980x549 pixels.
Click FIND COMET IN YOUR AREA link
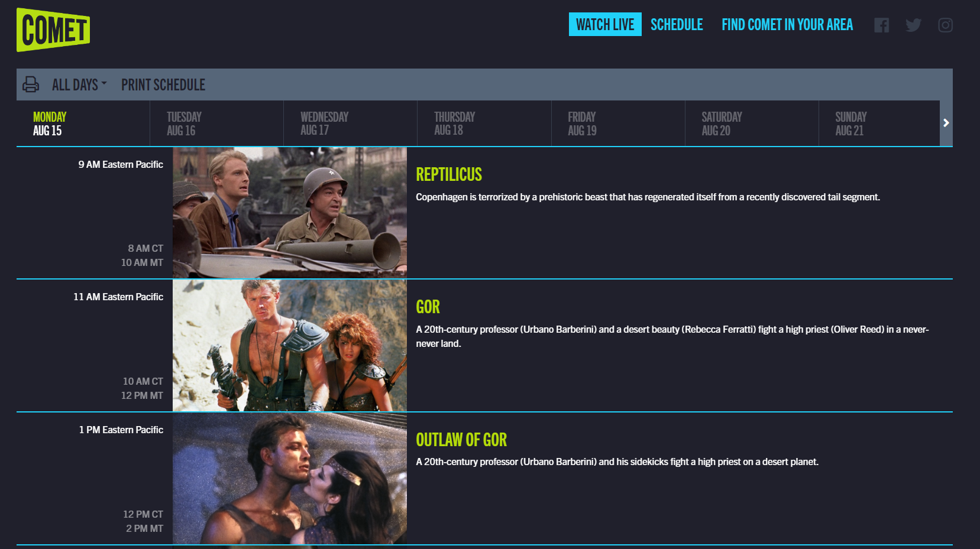(787, 24)
